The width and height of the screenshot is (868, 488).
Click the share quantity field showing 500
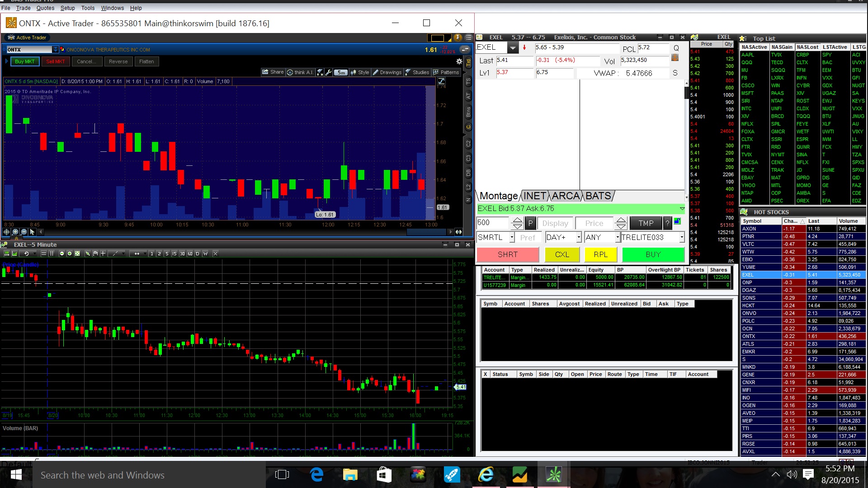click(493, 223)
